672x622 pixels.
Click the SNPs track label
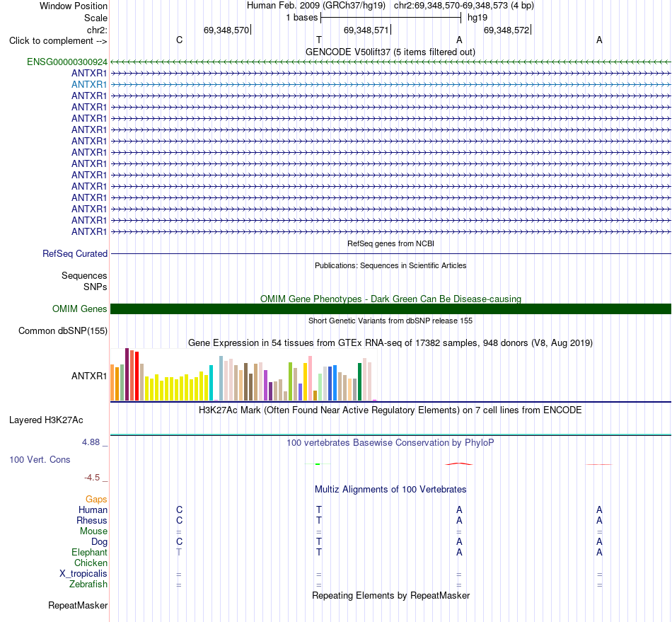(x=95, y=287)
